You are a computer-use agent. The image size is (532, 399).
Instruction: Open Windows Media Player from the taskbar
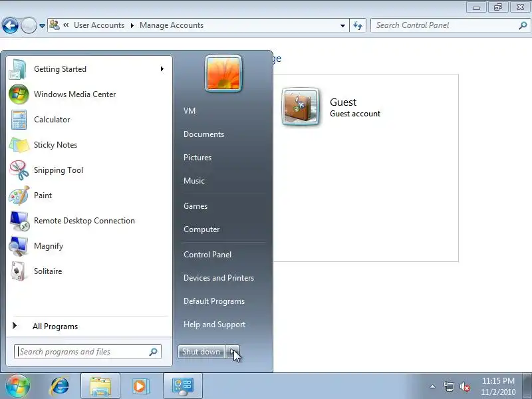[x=140, y=386]
